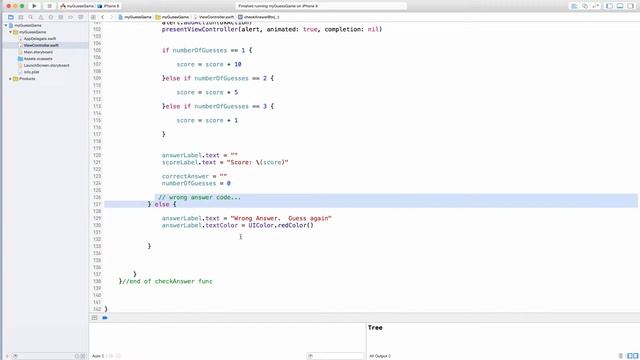640x360 pixels.
Task: Choose the myGuessGame scheme in toolbar
Action: point(77,6)
